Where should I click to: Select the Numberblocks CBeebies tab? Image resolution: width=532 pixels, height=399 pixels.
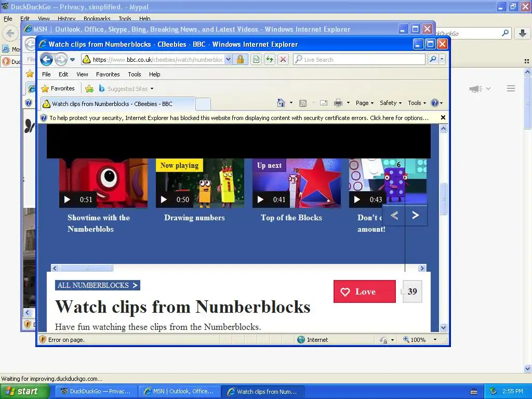point(118,104)
